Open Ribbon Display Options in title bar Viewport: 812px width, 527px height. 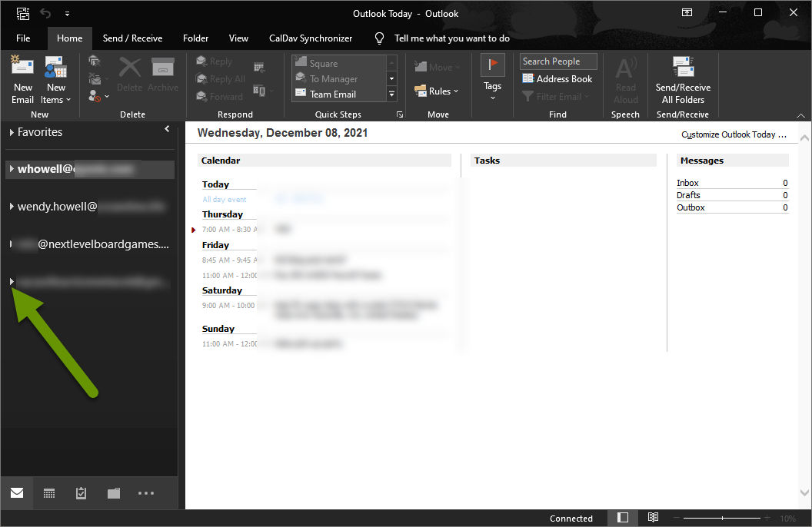pos(687,12)
